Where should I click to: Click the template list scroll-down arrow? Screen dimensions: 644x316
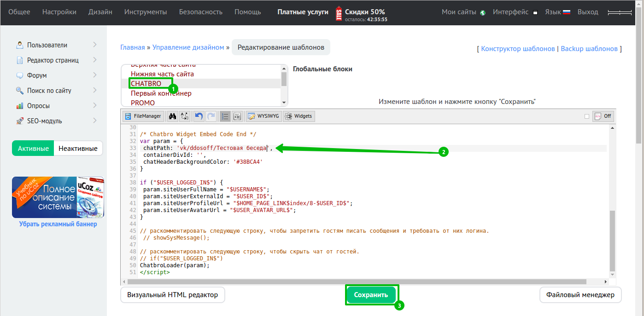(x=284, y=103)
